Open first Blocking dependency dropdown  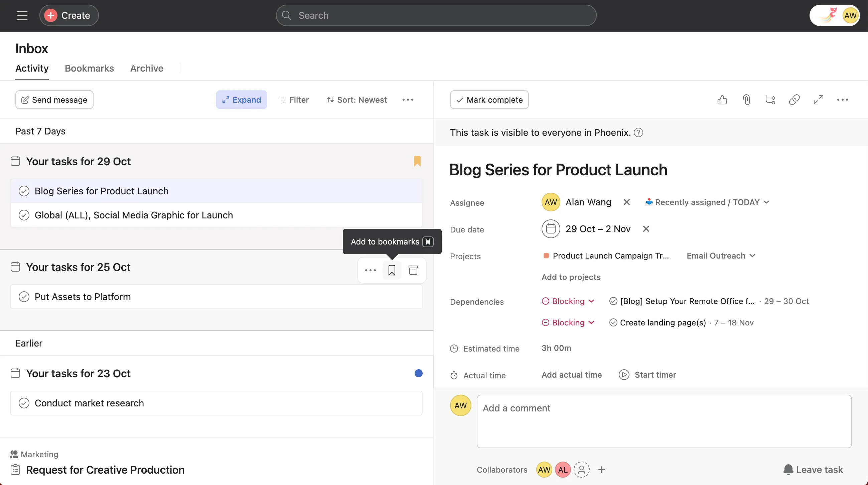click(568, 301)
